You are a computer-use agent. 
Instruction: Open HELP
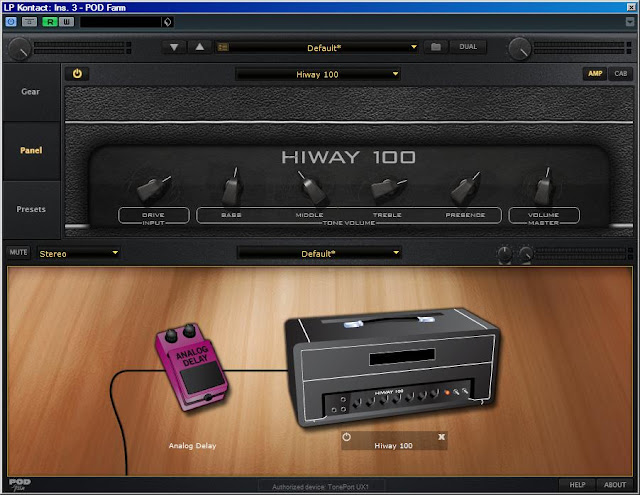pyautogui.click(x=577, y=485)
